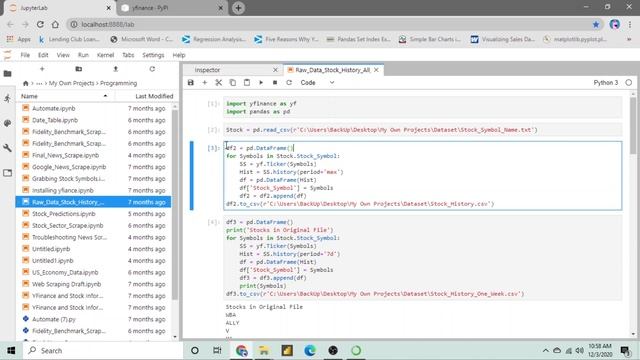Navigate to My Own Projects breadcrumb
Screen dimensions: 640x360
pos(71,83)
